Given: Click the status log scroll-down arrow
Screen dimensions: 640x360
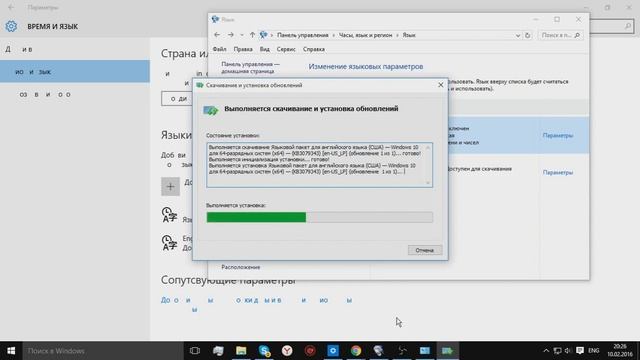Looking at the screenshot, I should coord(428,182).
